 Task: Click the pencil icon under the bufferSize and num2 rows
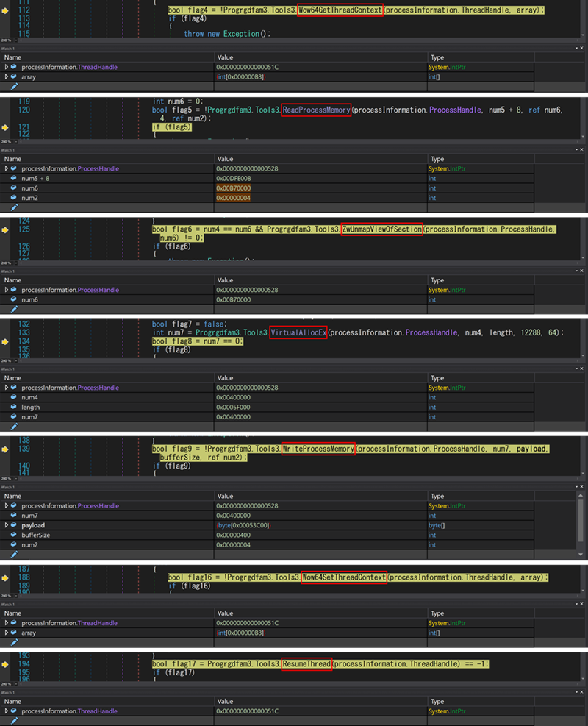(x=15, y=554)
